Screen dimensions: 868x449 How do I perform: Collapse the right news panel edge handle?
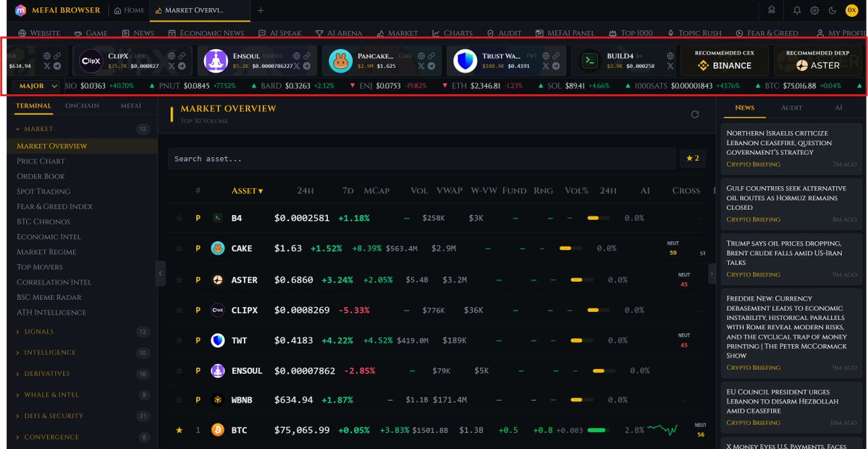tap(712, 274)
